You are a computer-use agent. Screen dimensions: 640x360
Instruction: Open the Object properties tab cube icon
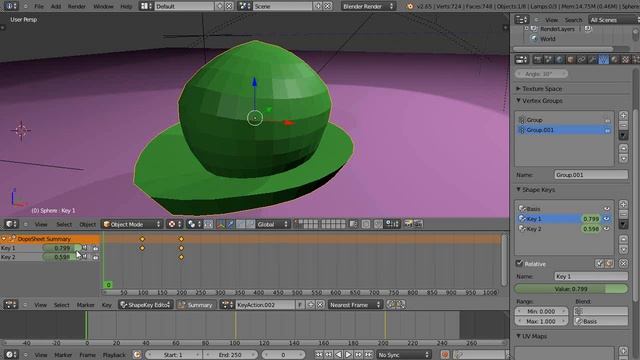(571, 60)
